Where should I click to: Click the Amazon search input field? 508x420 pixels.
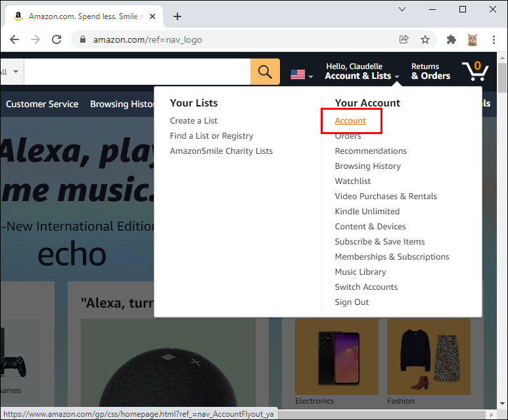pos(137,72)
